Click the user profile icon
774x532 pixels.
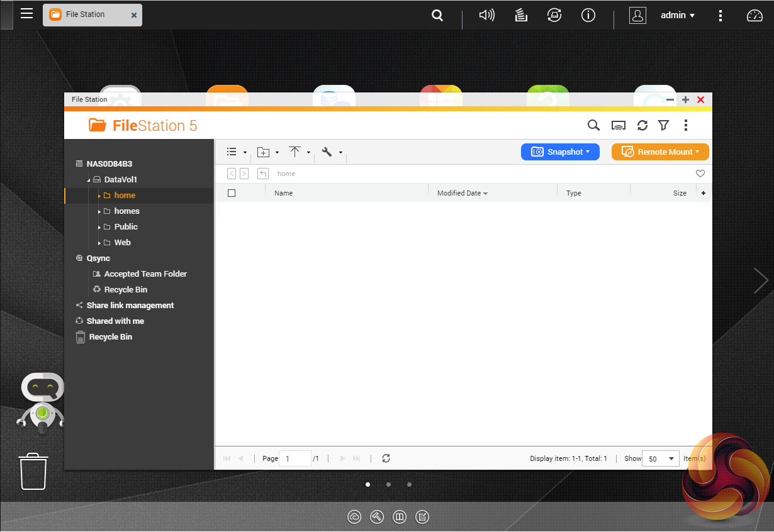pyautogui.click(x=638, y=15)
